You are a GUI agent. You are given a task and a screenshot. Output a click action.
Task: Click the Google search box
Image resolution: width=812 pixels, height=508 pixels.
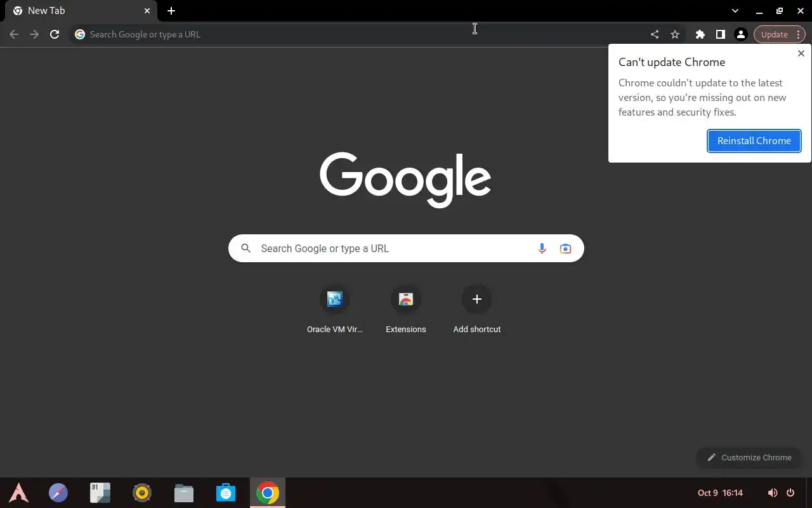[406, 248]
